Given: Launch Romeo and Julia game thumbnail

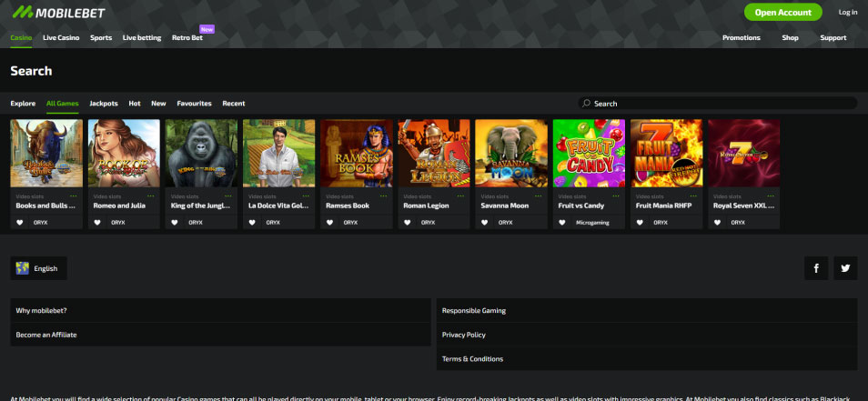Looking at the screenshot, I should (x=124, y=153).
